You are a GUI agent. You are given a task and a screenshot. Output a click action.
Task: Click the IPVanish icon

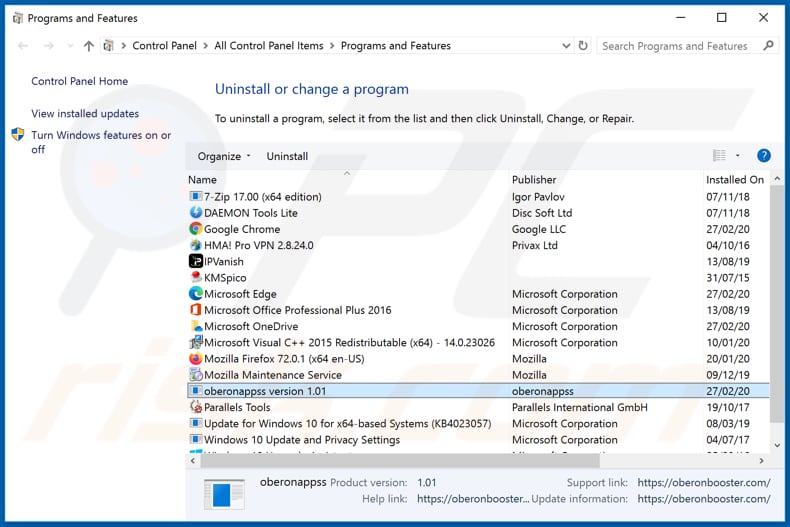[x=195, y=261]
